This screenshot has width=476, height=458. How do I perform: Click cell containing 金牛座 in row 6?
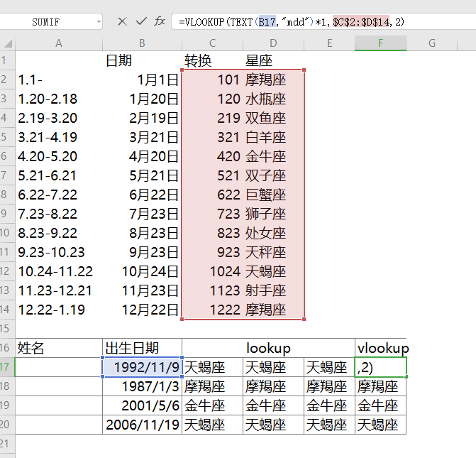[x=273, y=156]
